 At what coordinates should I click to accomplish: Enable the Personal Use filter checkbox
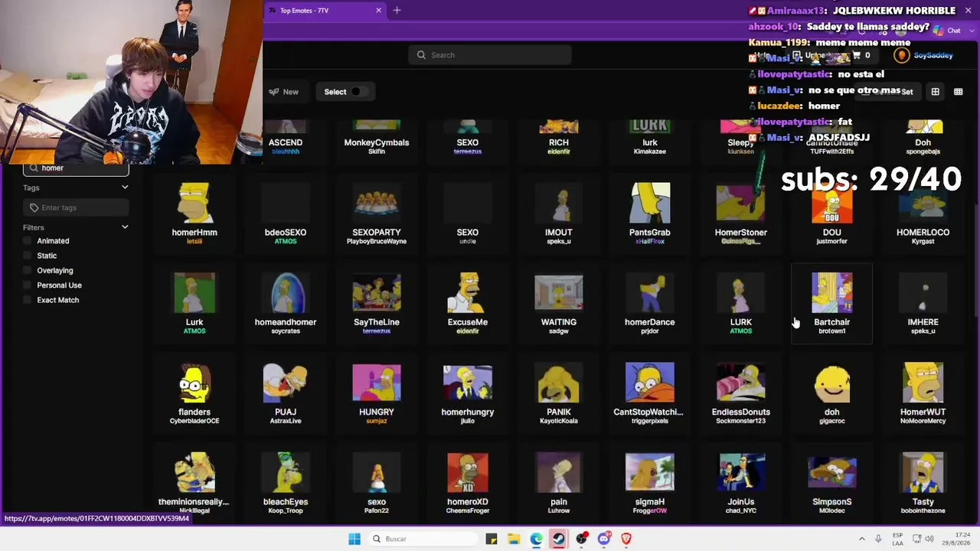pyautogui.click(x=29, y=285)
